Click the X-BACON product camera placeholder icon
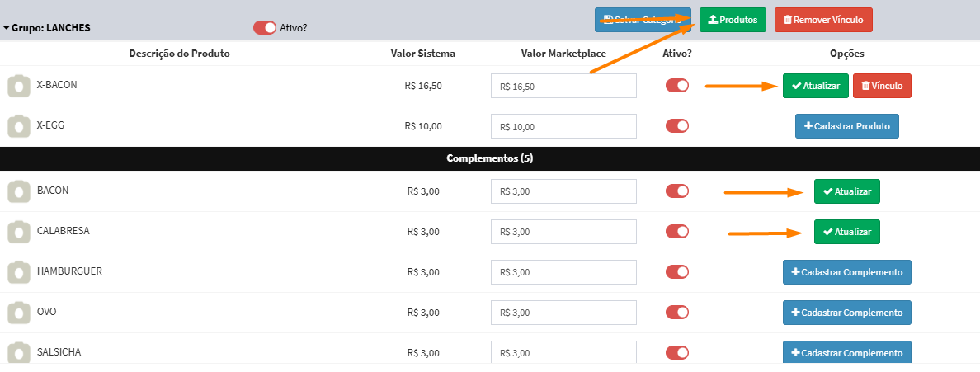The image size is (980, 372). point(19,86)
